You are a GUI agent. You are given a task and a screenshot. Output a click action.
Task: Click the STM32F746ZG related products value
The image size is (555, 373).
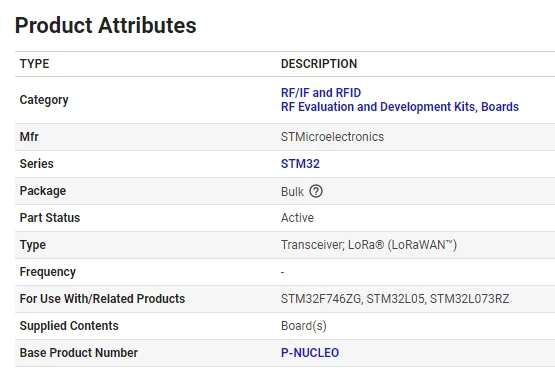point(395,299)
